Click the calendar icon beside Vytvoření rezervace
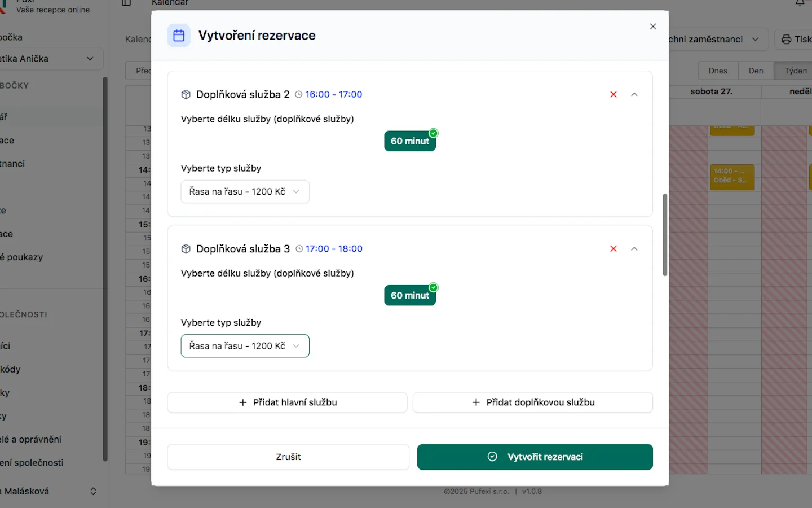The height and width of the screenshot is (508, 812). point(179,36)
